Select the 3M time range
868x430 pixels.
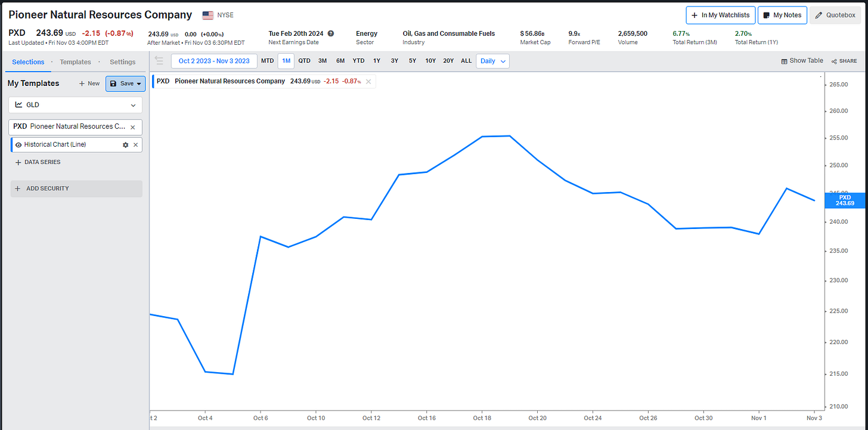point(323,61)
